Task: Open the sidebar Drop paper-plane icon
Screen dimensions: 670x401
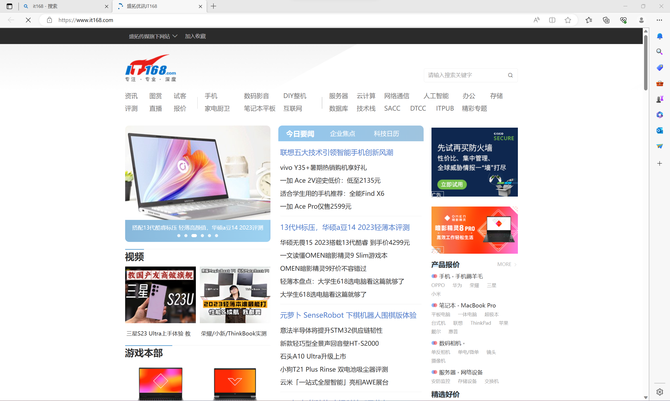Action: click(660, 146)
